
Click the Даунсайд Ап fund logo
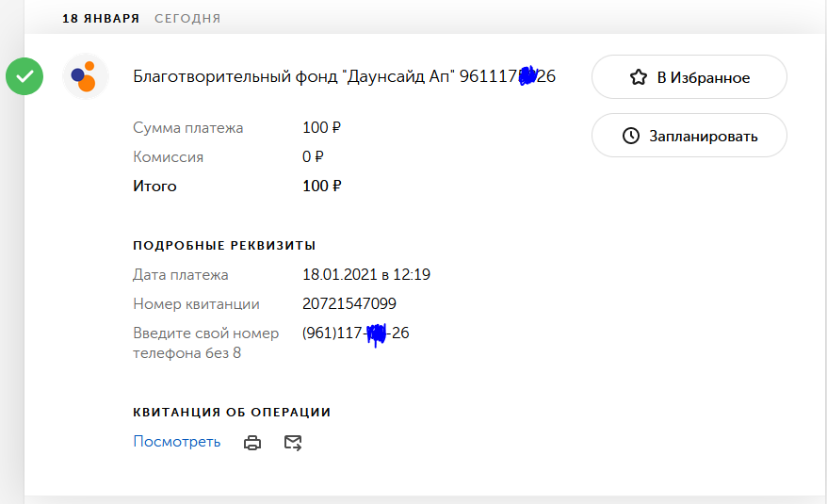[x=86, y=77]
